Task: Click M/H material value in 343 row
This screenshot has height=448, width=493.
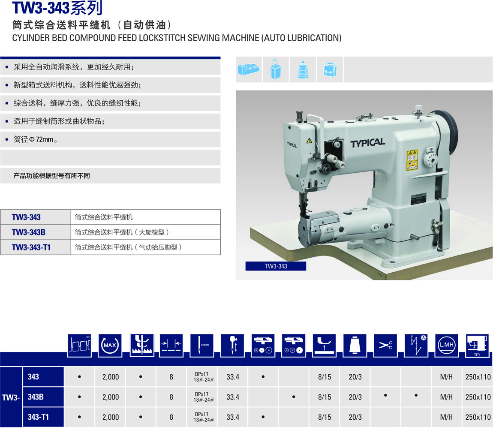Action: coord(446,377)
